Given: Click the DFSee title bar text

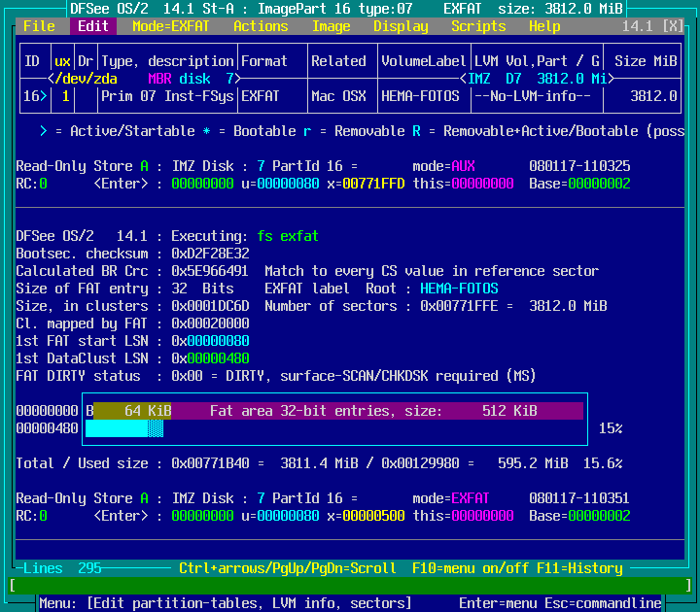Looking at the screenshot, I should [x=346, y=9].
